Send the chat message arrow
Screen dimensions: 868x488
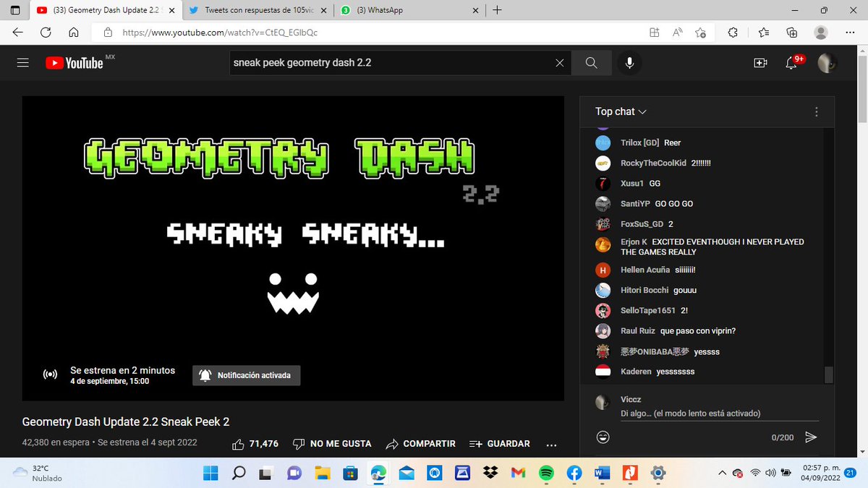point(811,437)
